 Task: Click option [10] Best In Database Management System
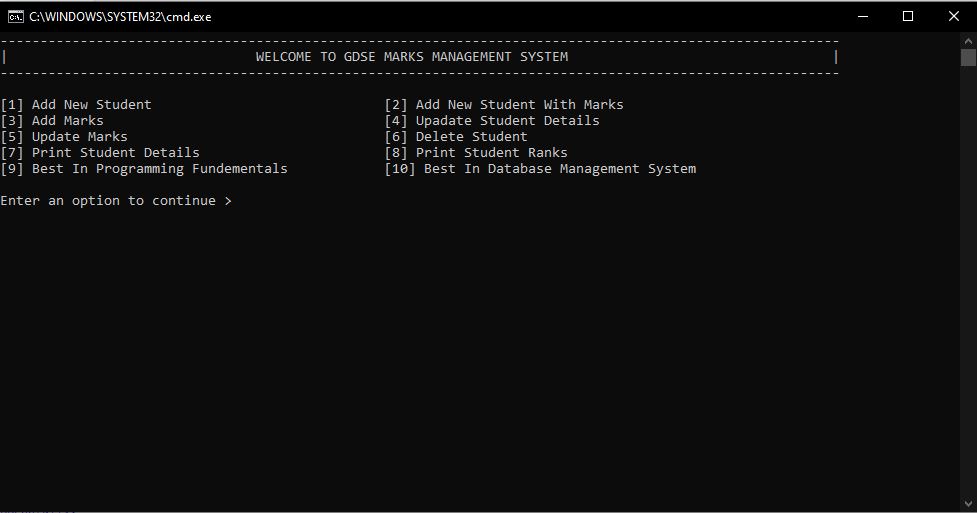pyautogui.click(x=540, y=169)
